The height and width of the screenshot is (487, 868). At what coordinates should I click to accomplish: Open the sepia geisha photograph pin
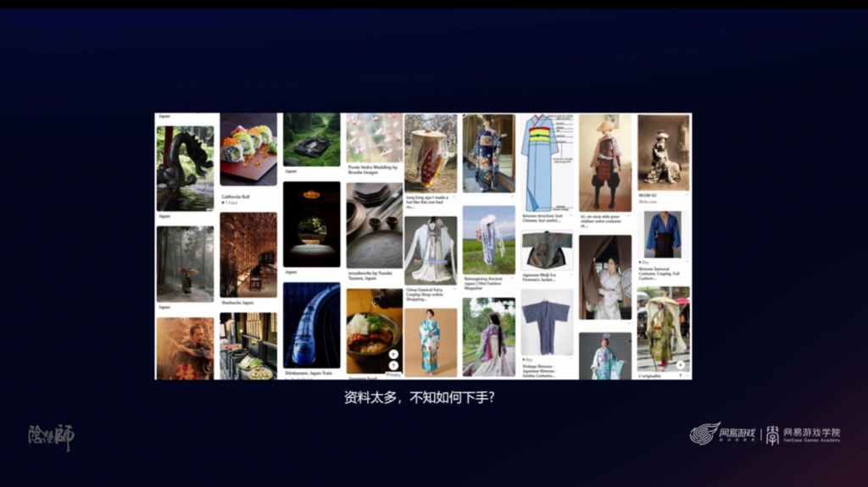click(x=663, y=152)
